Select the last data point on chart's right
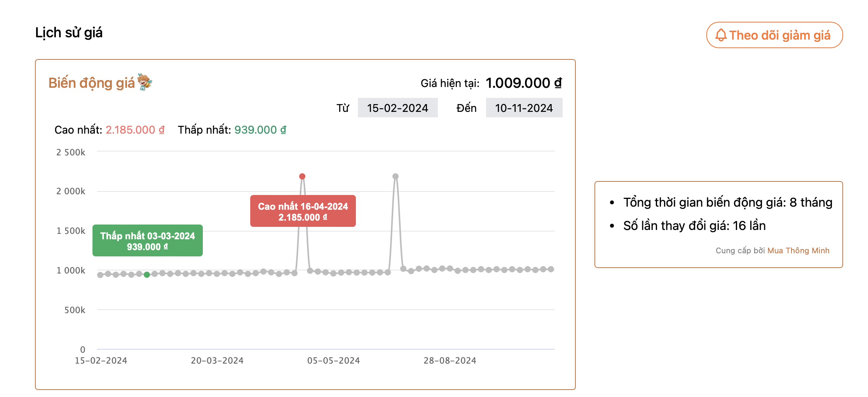Screen dimensions: 868x397 pos(551,269)
